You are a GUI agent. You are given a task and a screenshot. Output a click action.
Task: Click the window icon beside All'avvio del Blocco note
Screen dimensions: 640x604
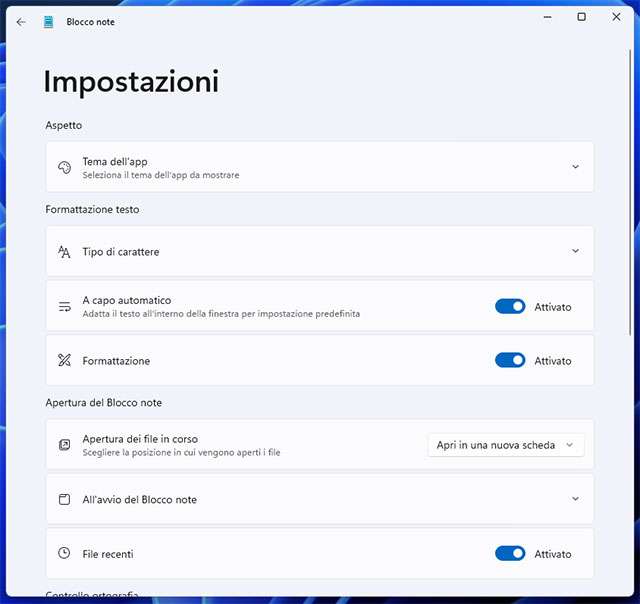[x=64, y=499]
